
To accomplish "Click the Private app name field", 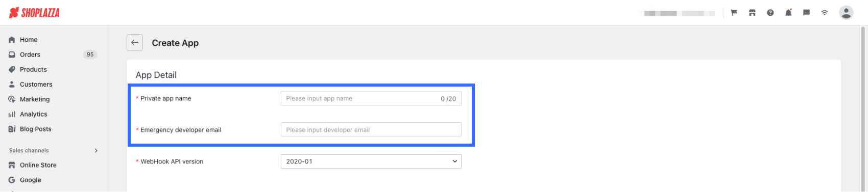I will pyautogui.click(x=371, y=98).
